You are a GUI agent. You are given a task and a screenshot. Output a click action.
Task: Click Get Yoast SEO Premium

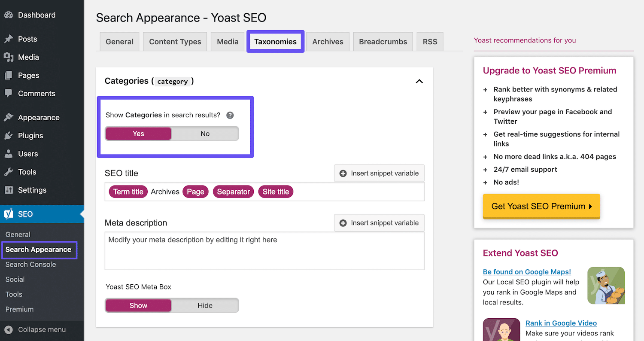(x=541, y=206)
